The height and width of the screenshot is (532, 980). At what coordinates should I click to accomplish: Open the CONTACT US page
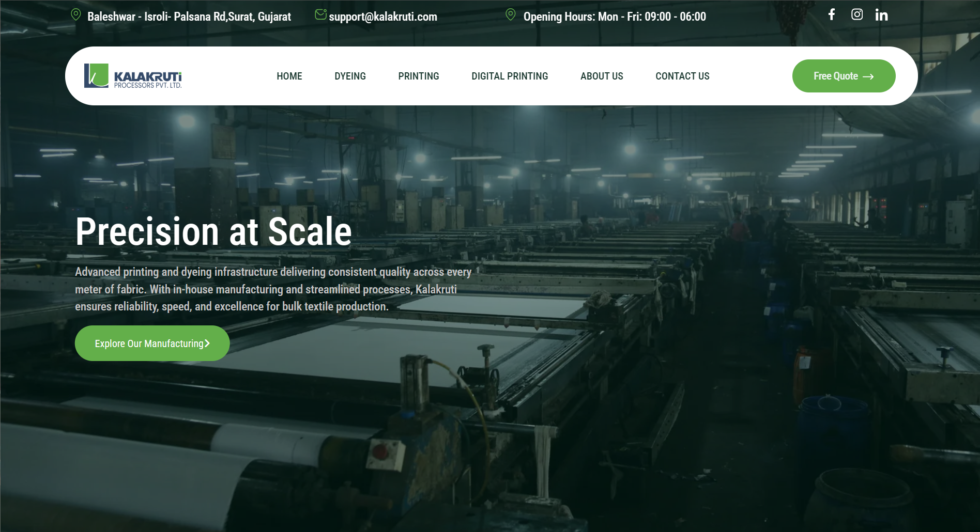point(682,76)
